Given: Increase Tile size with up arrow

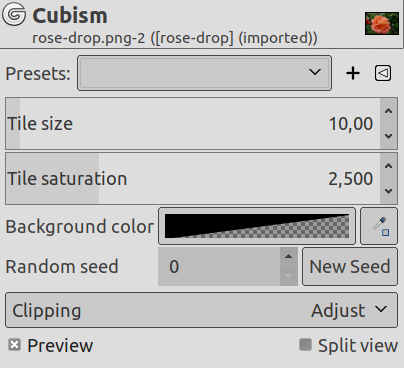Looking at the screenshot, I should tap(388, 111).
